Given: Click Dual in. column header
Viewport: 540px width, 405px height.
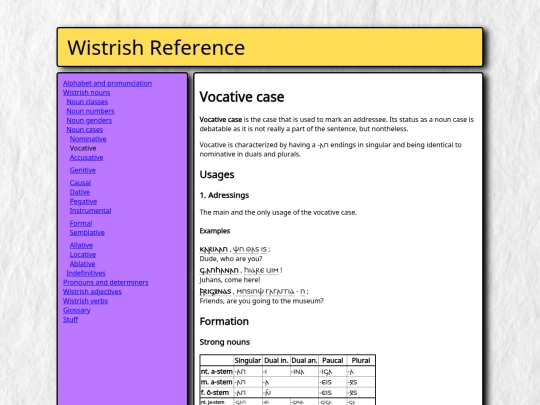Looking at the screenshot, I should click(x=276, y=361).
